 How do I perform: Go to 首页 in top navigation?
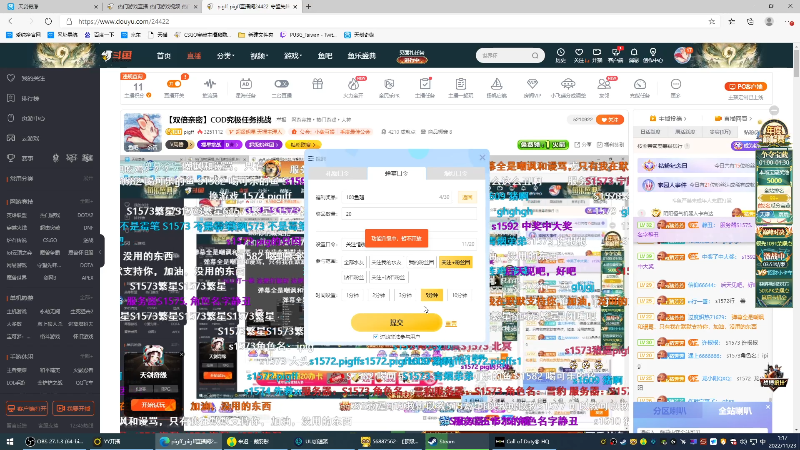tap(163, 56)
